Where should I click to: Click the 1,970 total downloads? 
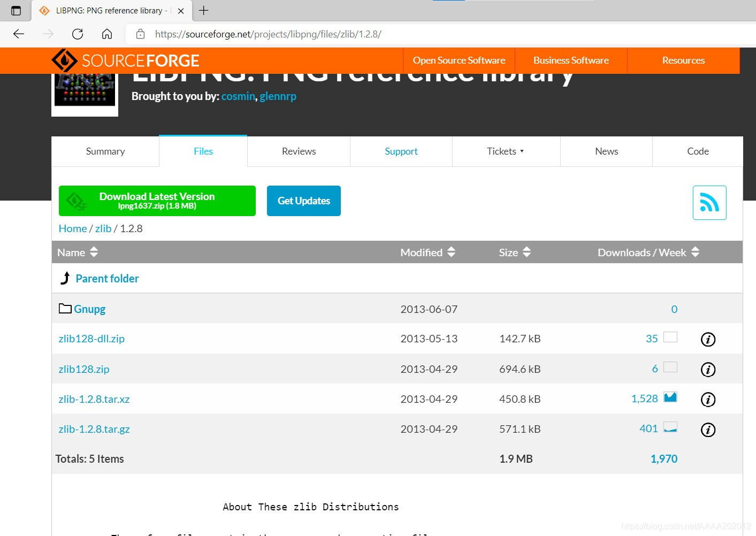664,459
